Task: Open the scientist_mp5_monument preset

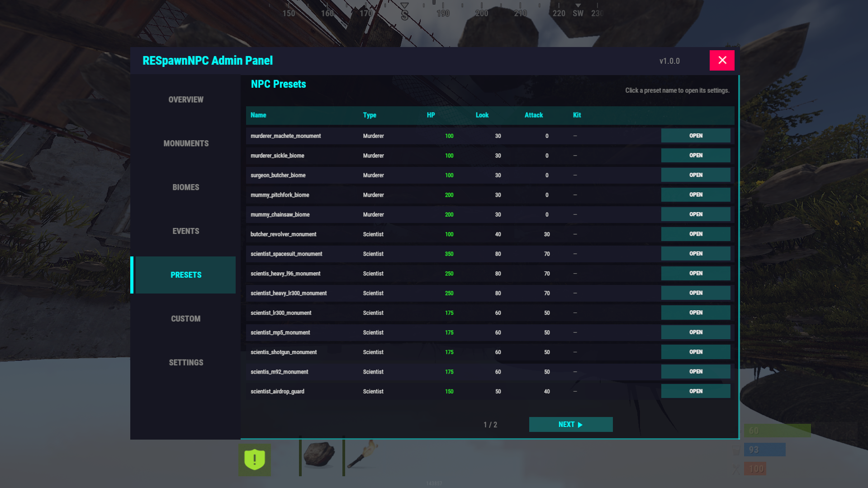Action: 695,332
